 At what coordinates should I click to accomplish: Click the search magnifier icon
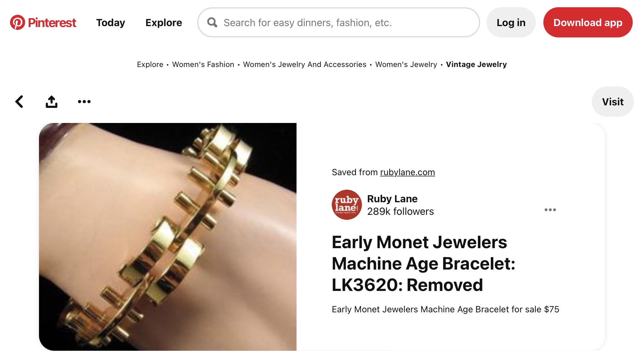212,22
